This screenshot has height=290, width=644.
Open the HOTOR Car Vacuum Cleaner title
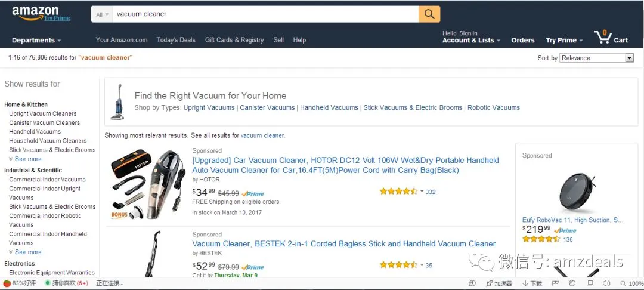pyautogui.click(x=345, y=165)
